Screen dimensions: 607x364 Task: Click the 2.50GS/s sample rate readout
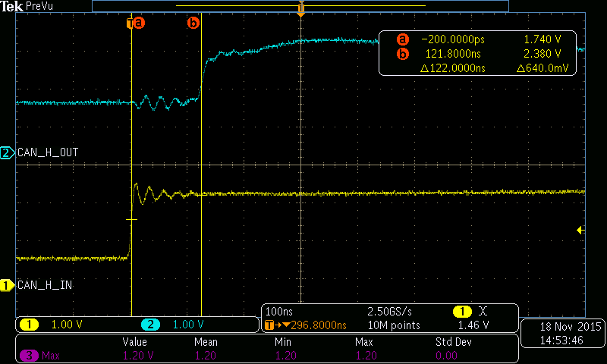389,312
